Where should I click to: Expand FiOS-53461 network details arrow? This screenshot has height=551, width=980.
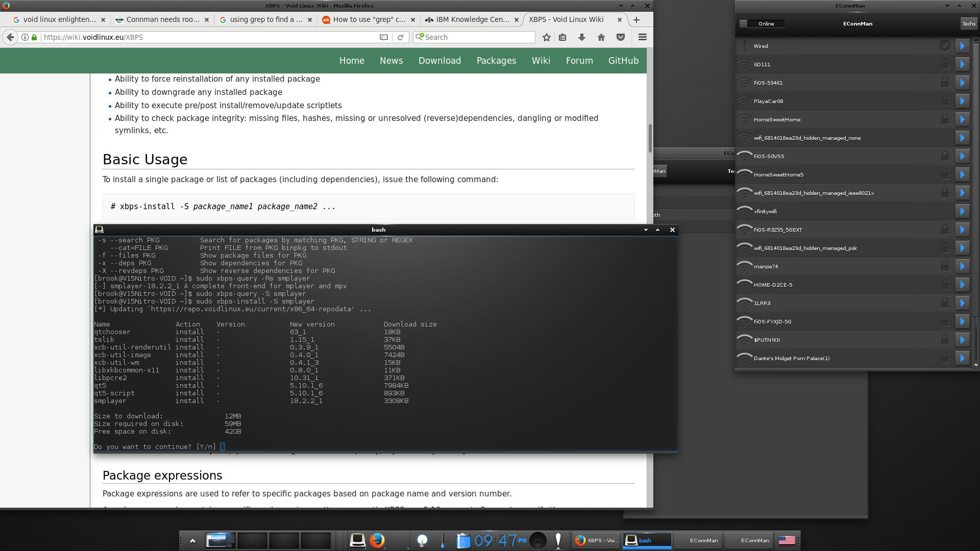click(962, 83)
